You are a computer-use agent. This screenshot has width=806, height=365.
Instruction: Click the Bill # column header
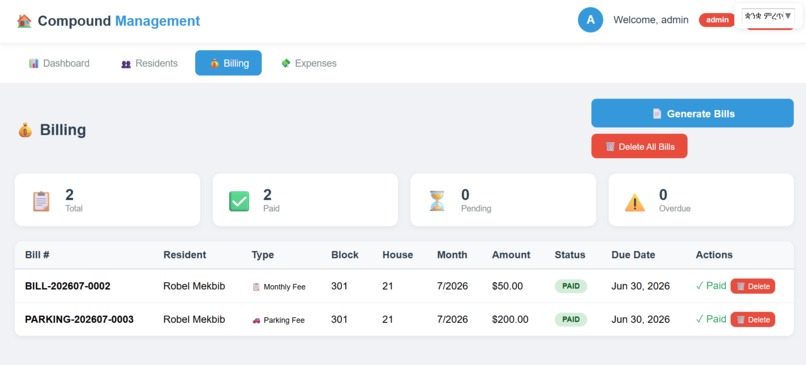37,254
